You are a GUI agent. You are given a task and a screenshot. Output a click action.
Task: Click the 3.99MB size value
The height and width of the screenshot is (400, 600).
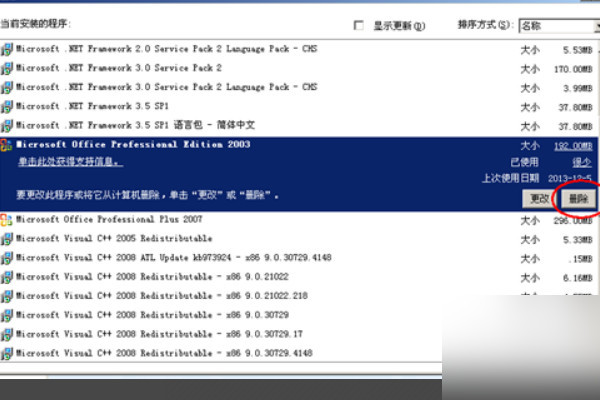pos(577,88)
